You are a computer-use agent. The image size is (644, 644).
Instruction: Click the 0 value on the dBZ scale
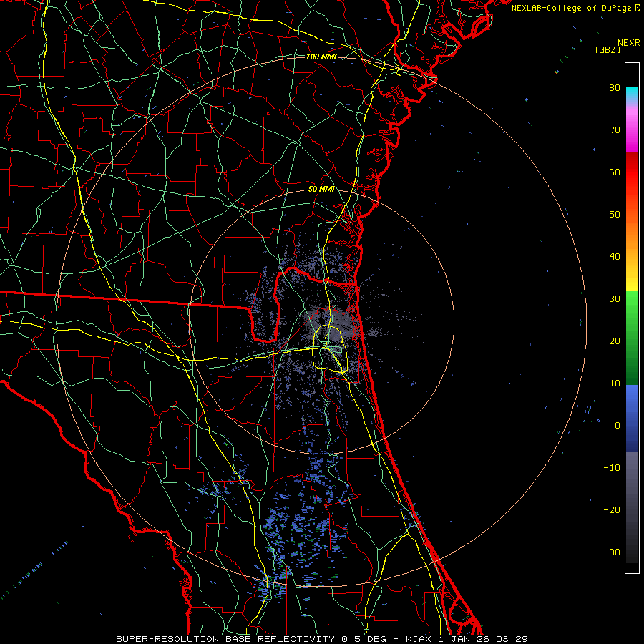coord(618,426)
